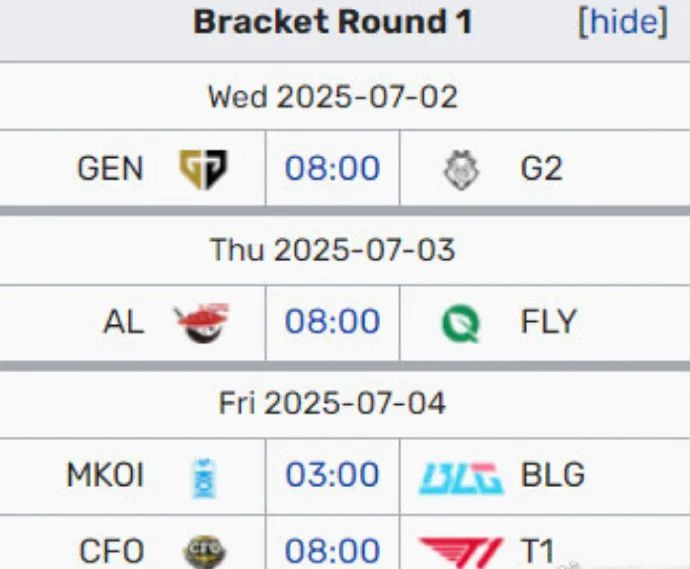Open GEN vs G2 08:00 match time

(333, 168)
